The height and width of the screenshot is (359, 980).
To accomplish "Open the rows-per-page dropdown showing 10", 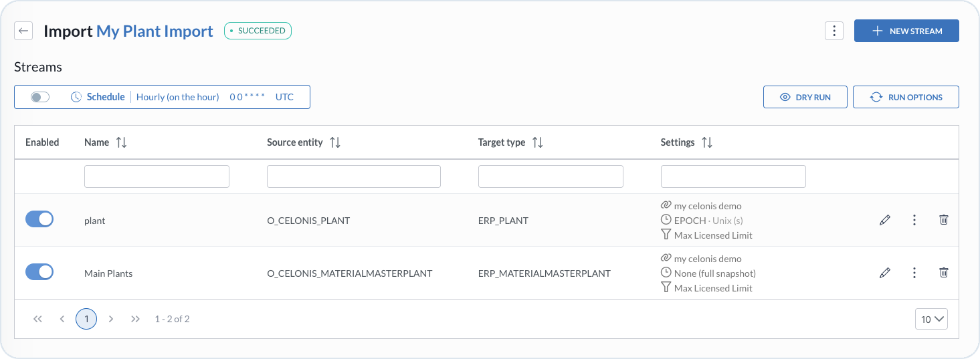I will pyautogui.click(x=931, y=319).
